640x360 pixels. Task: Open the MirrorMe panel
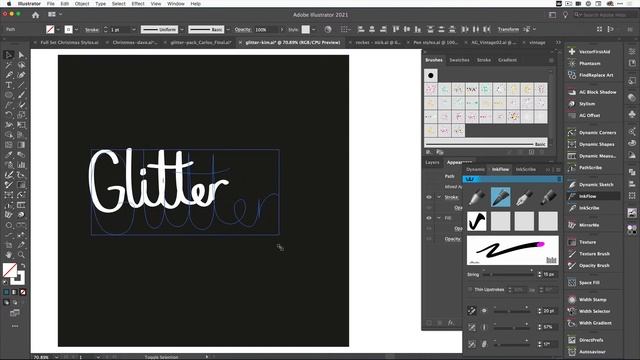point(589,225)
